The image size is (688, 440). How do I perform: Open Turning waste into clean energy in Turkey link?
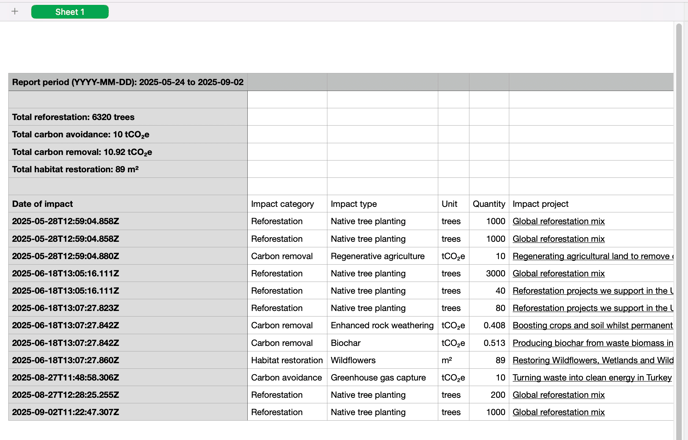592,378
